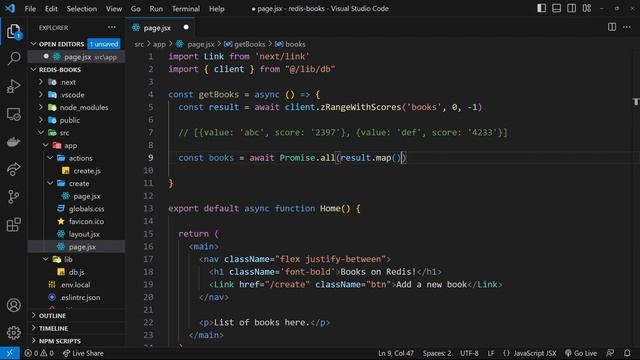The width and height of the screenshot is (640, 360).
Task: Open the View menu
Action: [113, 9]
